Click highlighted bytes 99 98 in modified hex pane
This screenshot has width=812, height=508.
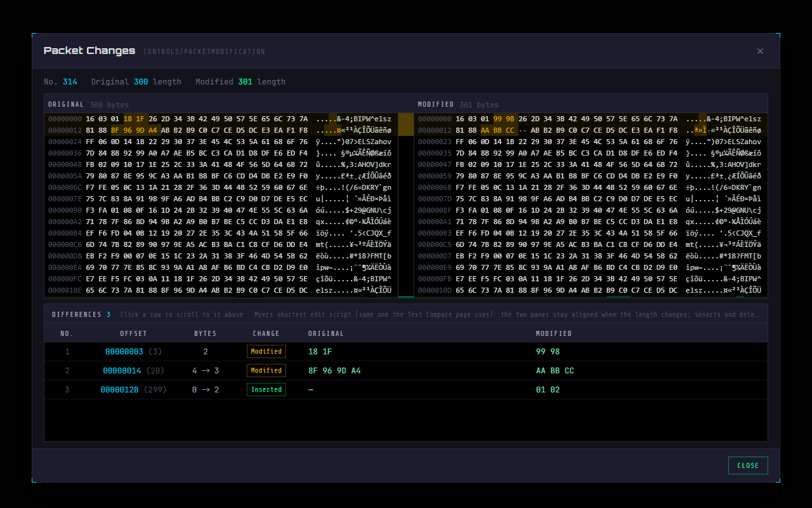[x=504, y=119]
